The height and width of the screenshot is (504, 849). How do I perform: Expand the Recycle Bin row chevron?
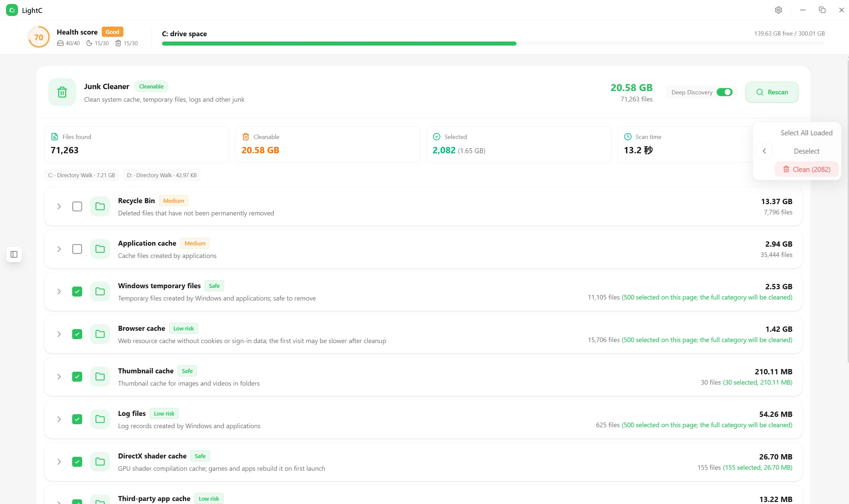(59, 206)
